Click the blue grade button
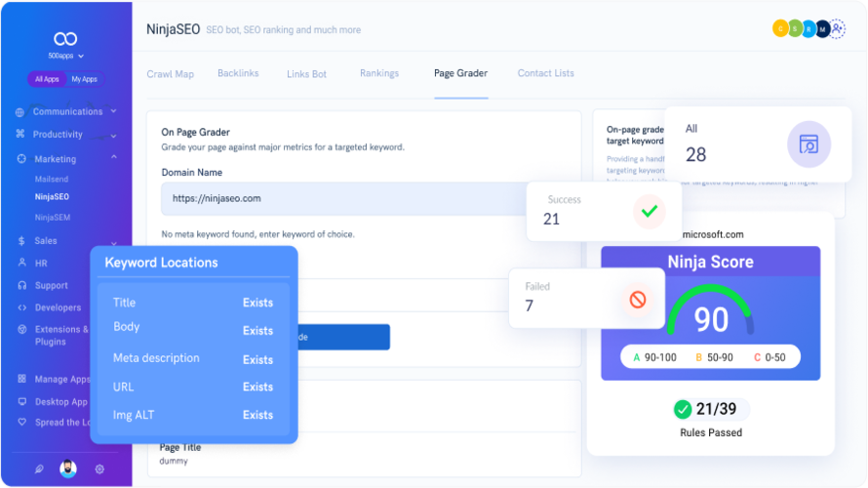Image resolution: width=868 pixels, height=488 pixels. [343, 337]
